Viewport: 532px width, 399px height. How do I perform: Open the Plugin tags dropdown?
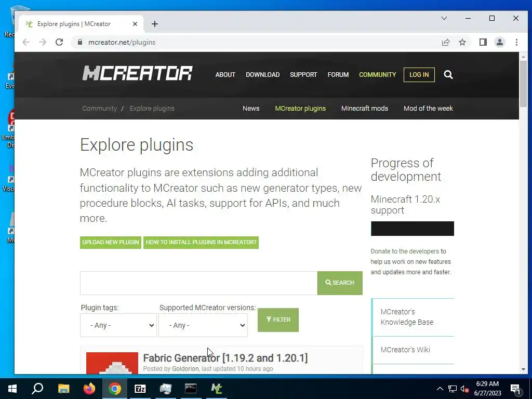tap(118, 325)
